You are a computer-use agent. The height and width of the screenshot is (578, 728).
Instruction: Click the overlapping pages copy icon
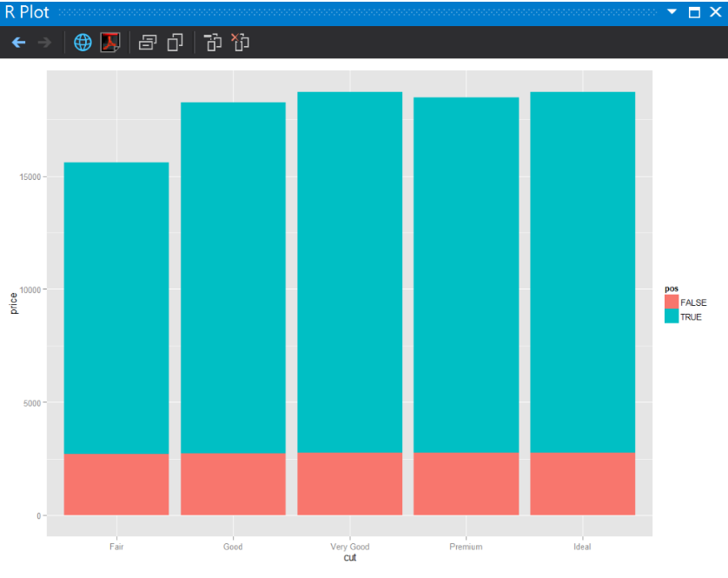pos(175,43)
